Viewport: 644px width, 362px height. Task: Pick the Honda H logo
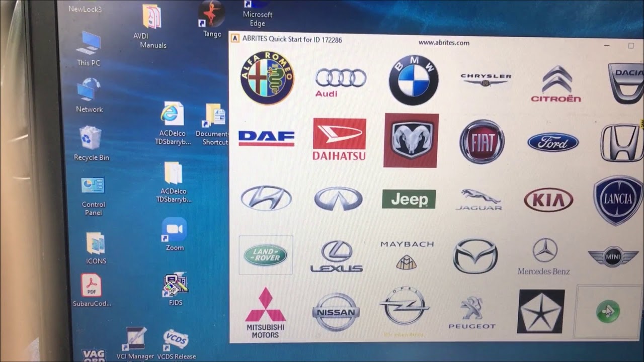[622, 143]
